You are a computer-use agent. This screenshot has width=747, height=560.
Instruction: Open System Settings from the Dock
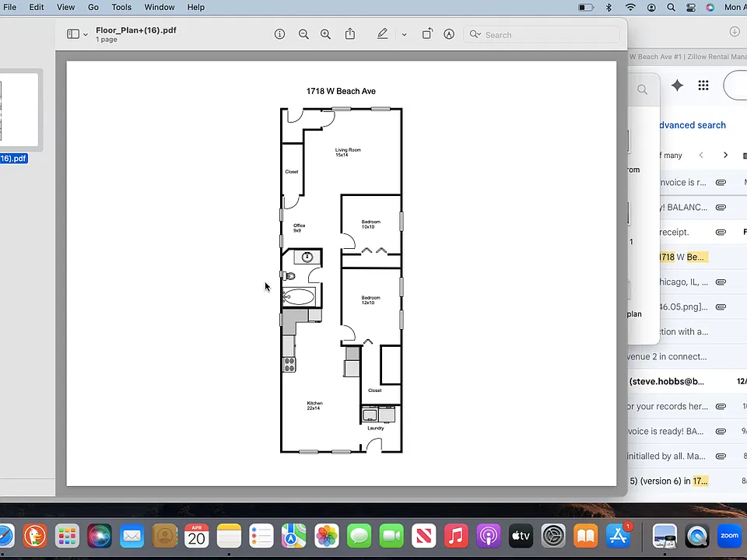[x=553, y=537]
